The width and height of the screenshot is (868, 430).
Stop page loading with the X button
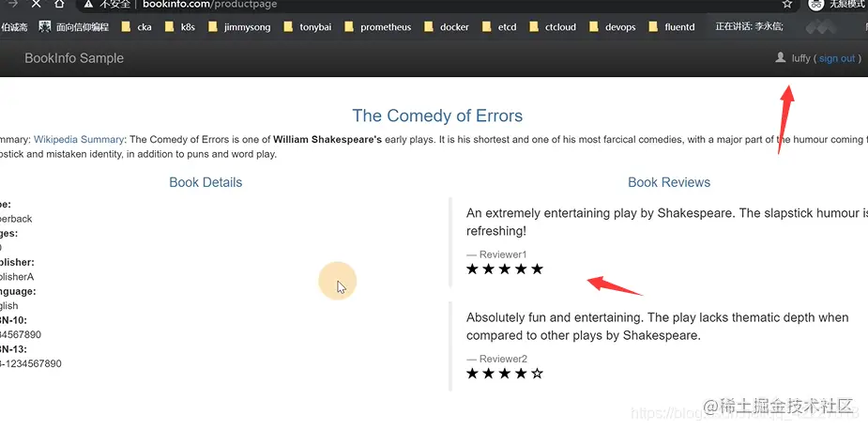(x=36, y=4)
